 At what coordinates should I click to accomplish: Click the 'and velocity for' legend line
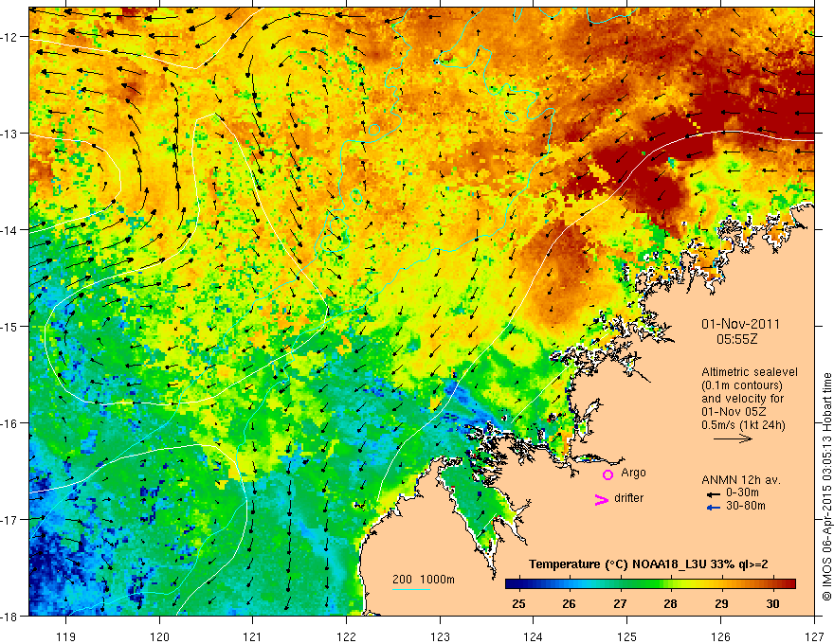[742, 399]
